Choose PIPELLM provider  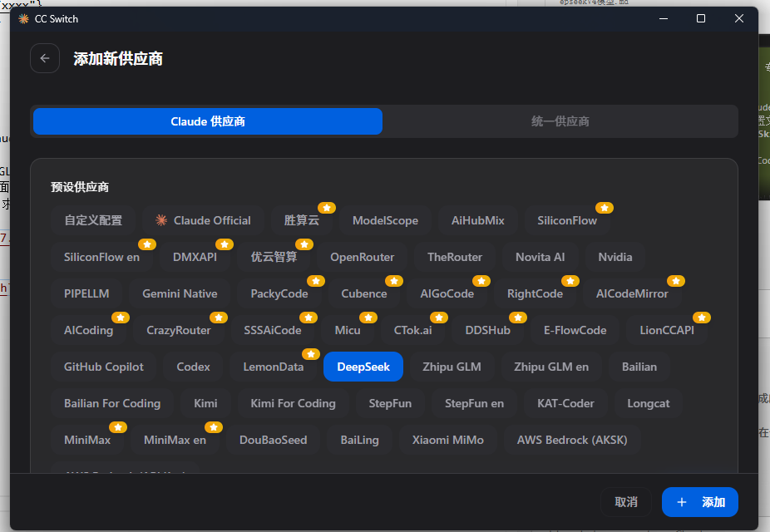pos(86,293)
